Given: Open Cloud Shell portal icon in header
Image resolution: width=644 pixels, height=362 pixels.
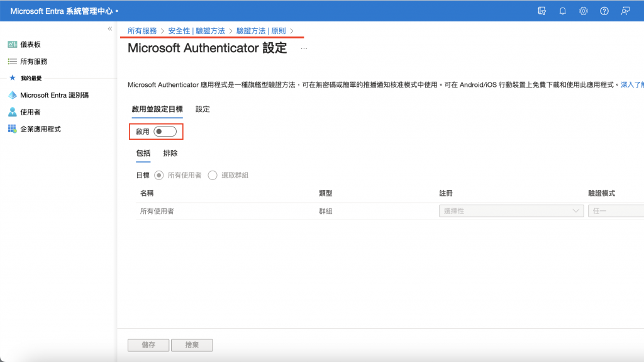Looking at the screenshot, I should click(x=541, y=11).
